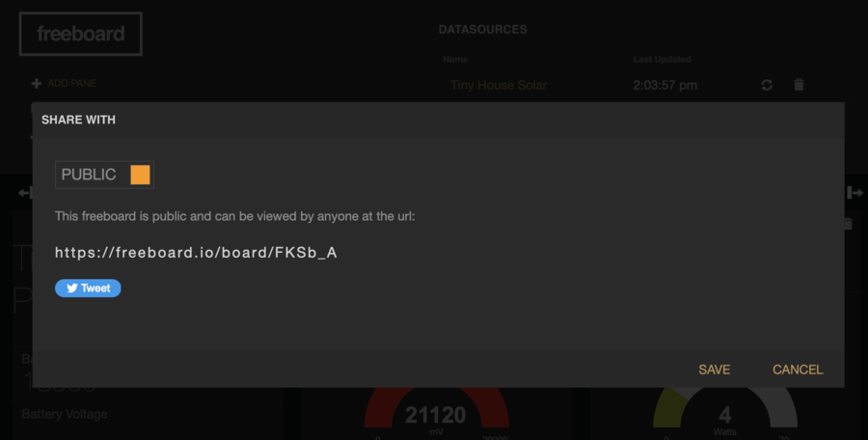Click the ADD PANE label
Screen dimensions: 868x440
(x=72, y=84)
